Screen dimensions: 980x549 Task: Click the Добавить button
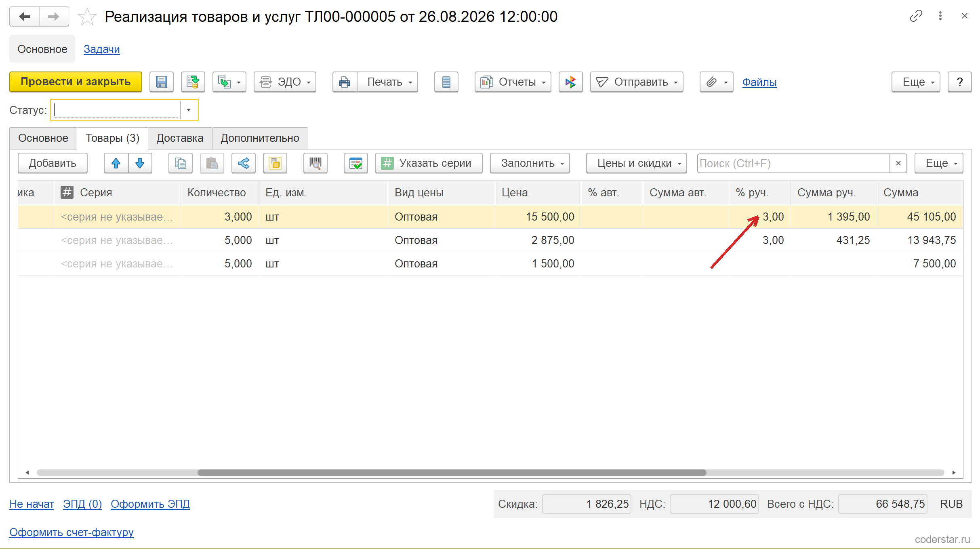(53, 163)
